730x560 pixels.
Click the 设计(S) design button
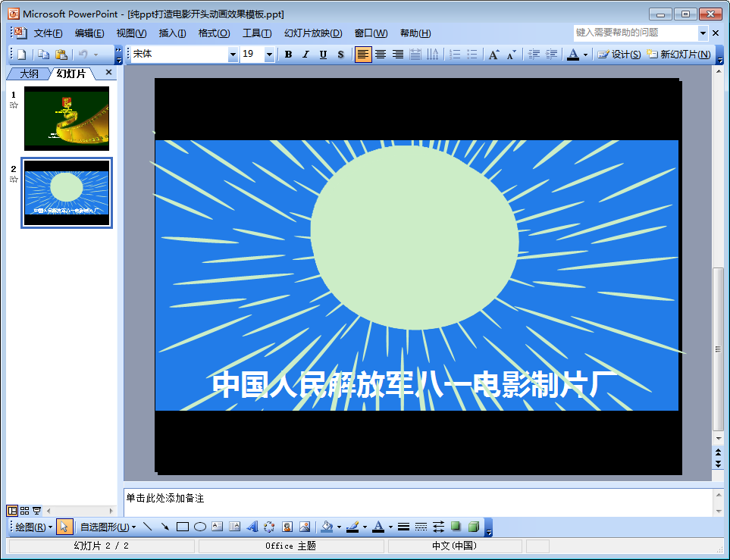pyautogui.click(x=619, y=55)
